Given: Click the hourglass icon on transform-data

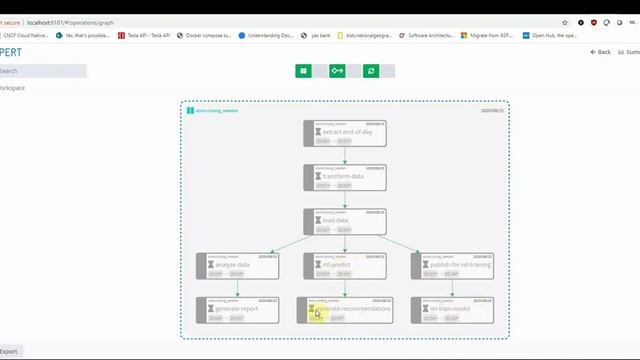Looking at the screenshot, I should 318,176.
